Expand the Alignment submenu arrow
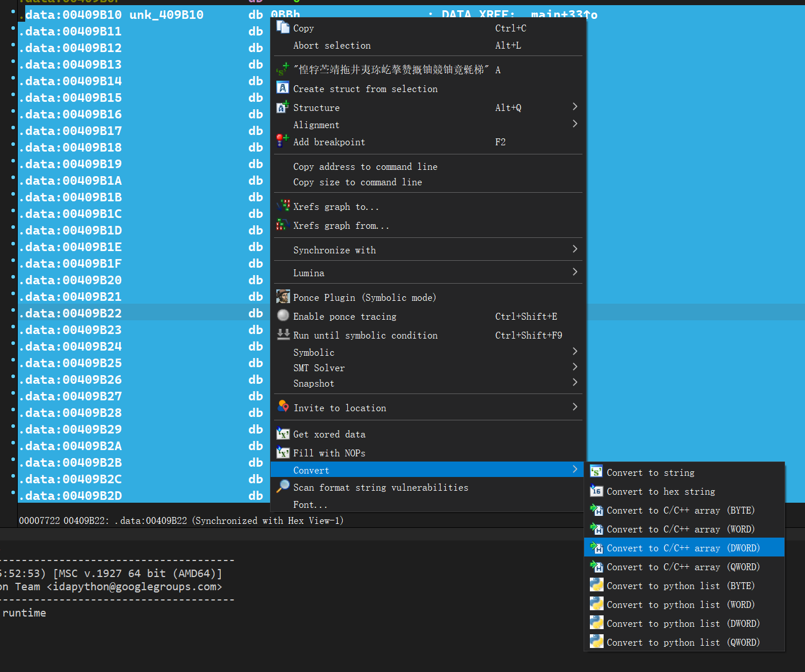805x672 pixels. pyautogui.click(x=575, y=124)
